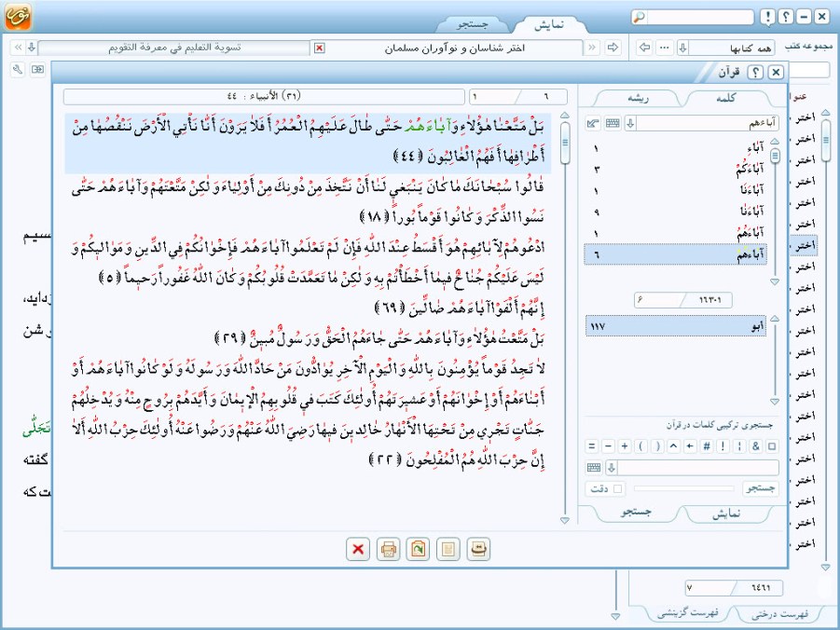The width and height of the screenshot is (840, 630).
Task: Open dropdown arrow of the word field
Action: (x=630, y=124)
